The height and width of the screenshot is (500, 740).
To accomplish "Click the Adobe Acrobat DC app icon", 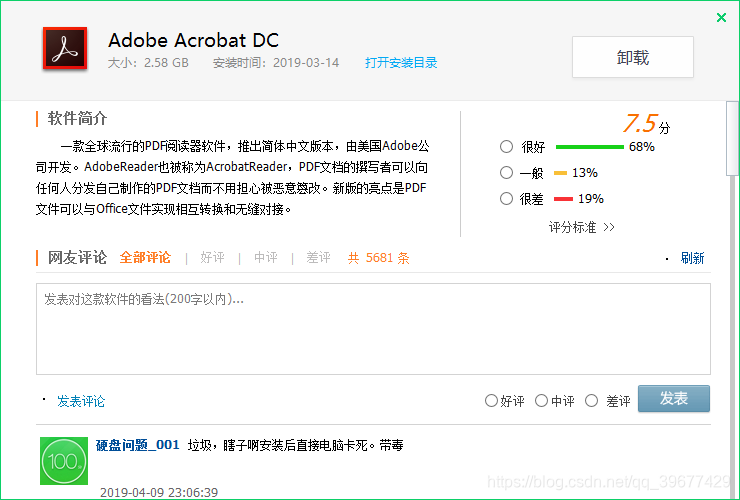I will pos(65,49).
